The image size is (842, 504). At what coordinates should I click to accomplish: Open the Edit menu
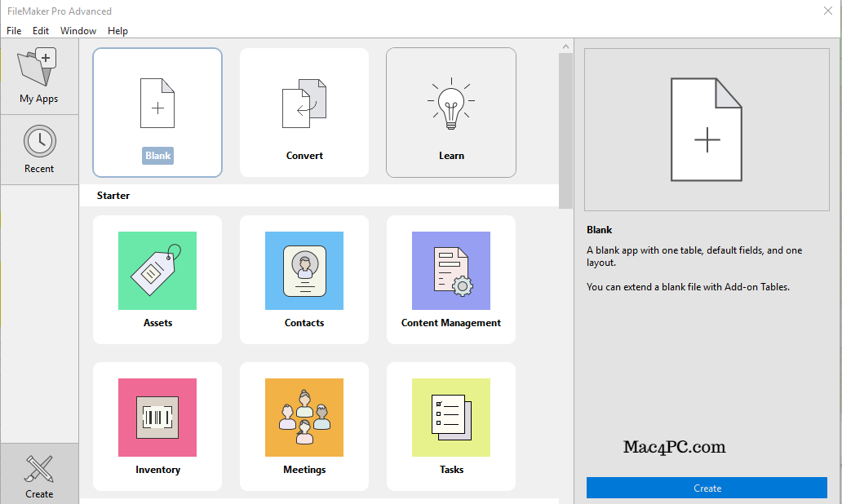(41, 31)
